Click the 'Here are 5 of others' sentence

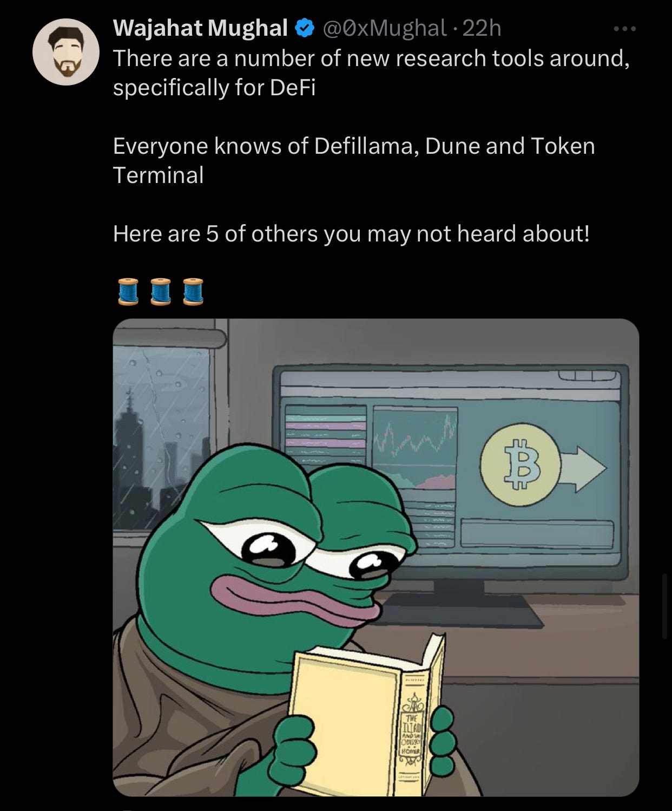click(351, 233)
